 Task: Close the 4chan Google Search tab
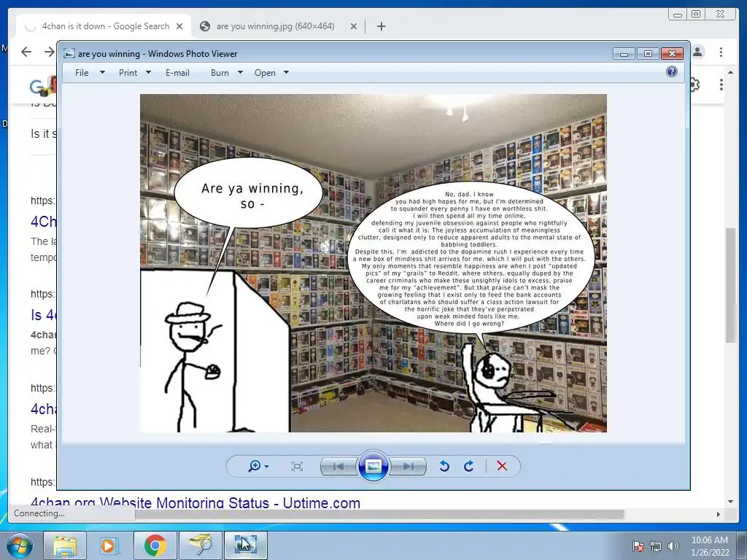(x=179, y=26)
